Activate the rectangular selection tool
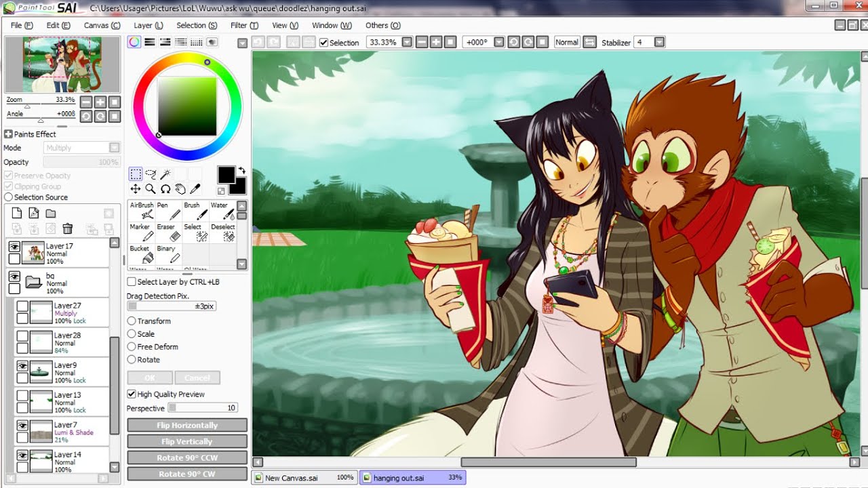 (136, 174)
